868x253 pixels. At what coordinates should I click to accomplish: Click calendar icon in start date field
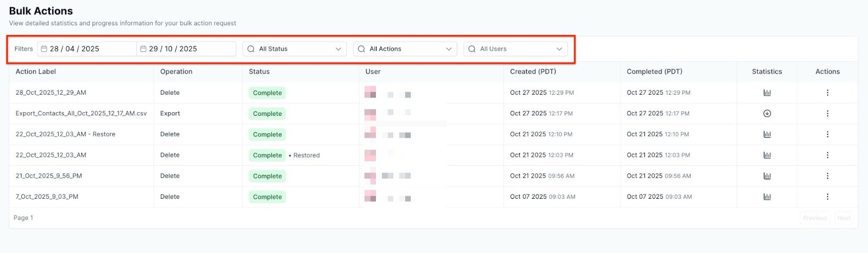pos(44,49)
